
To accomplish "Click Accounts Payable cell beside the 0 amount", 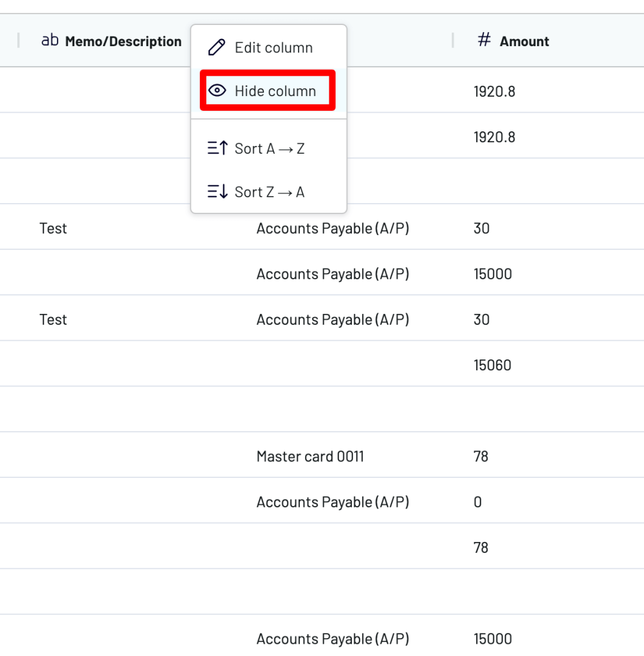I will click(x=333, y=502).
